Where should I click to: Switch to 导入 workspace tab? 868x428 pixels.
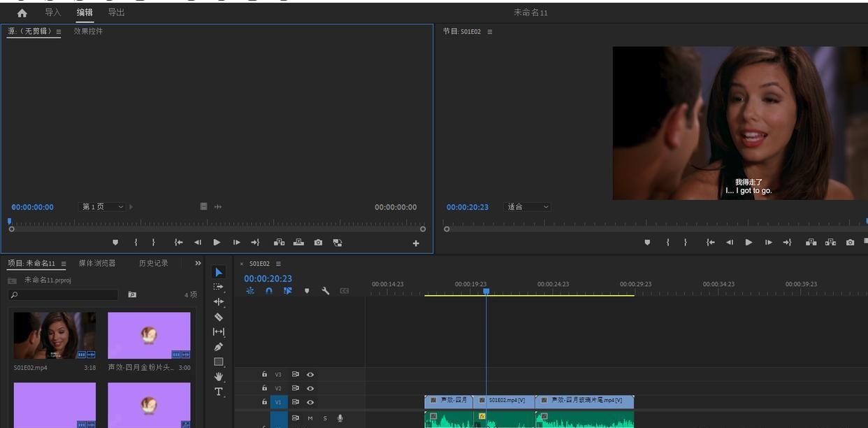pos(53,13)
